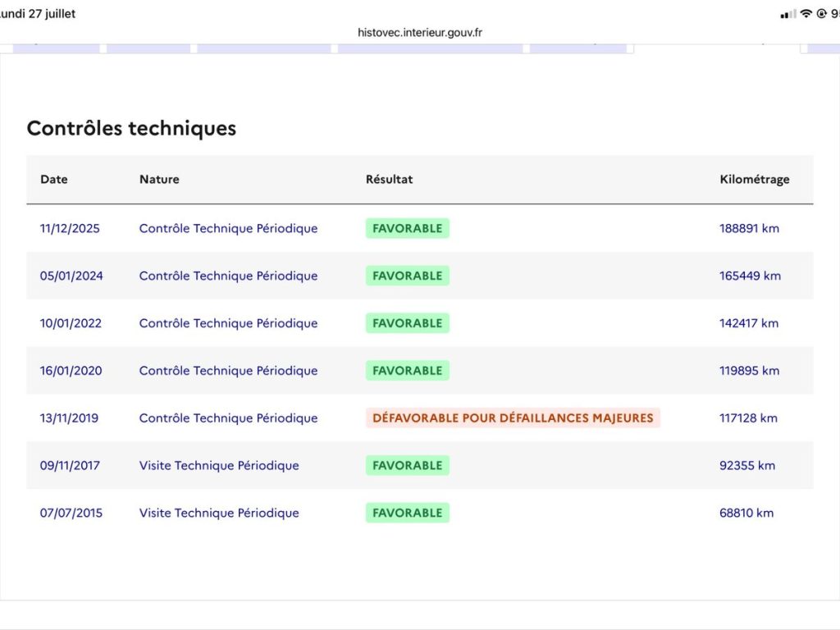Image resolution: width=840 pixels, height=630 pixels.
Task: Click the Contrôles techniques heading
Action: coord(131,128)
